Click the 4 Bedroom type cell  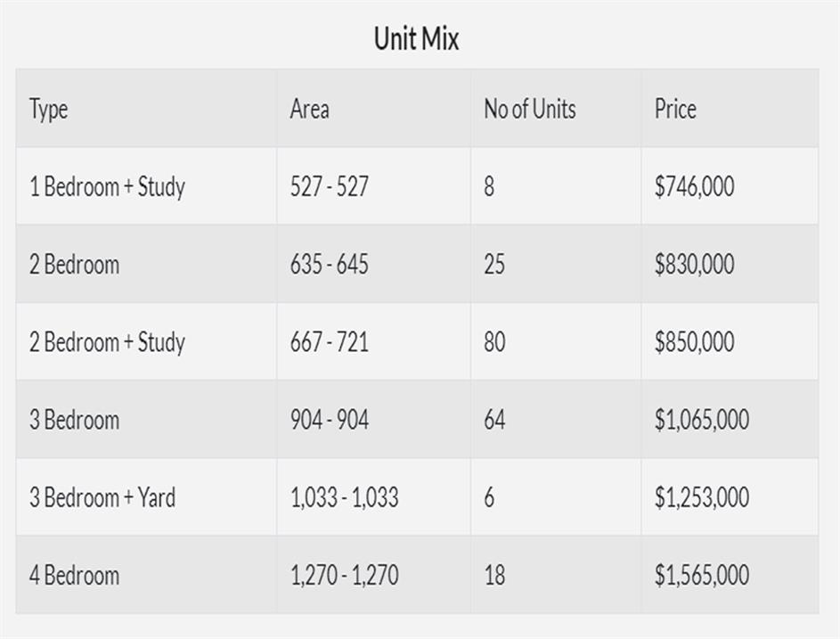74,575
